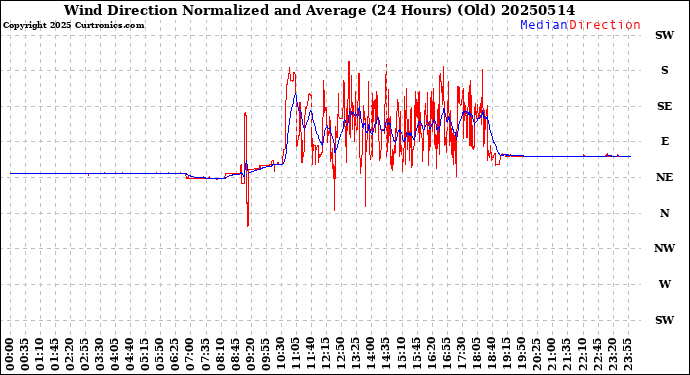Click the 07:00 time axis label

(x=189, y=354)
